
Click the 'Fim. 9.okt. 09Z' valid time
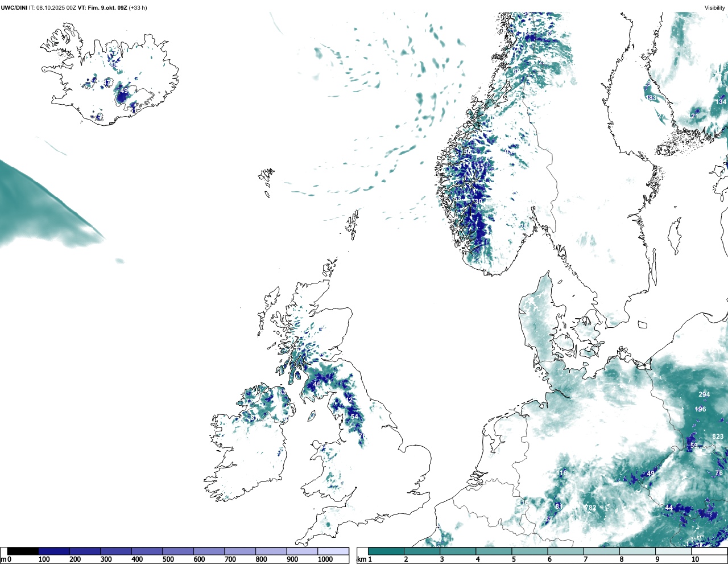107,7
